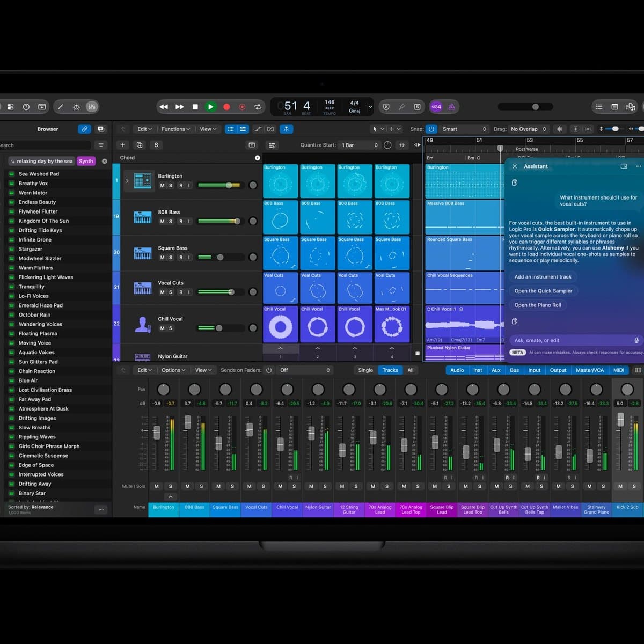The image size is (644, 644).
Task: Toggle the Mixer button in the control bar
Action: coord(92,107)
